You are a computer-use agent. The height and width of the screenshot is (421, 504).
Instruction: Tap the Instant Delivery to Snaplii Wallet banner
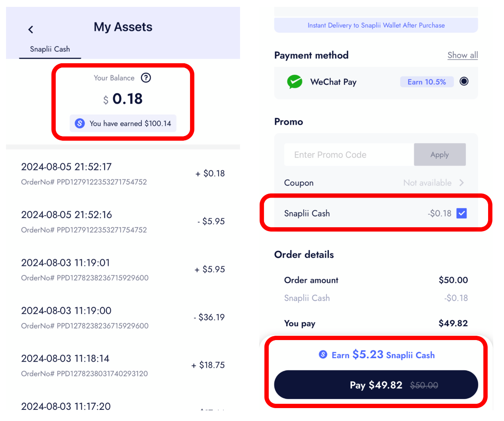[376, 25]
